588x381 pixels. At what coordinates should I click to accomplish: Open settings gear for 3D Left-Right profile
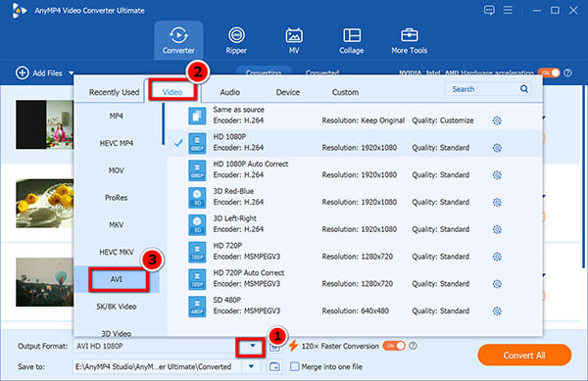497,229
